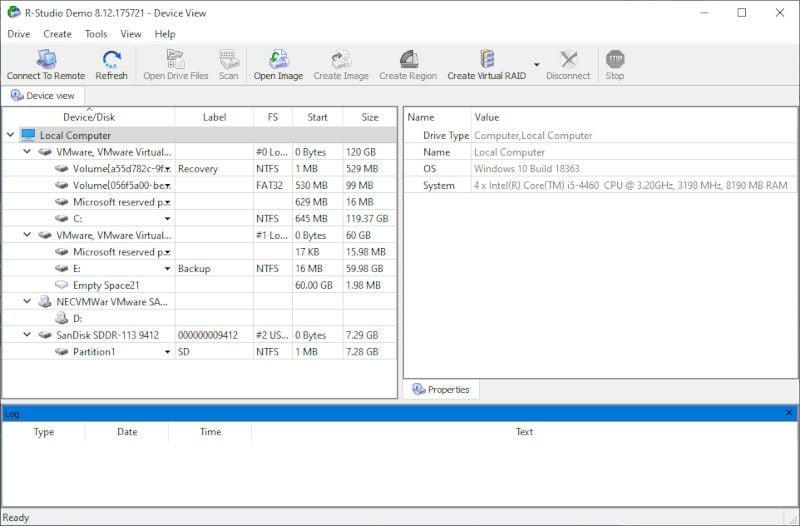
Task: Click the Create Virtual RAID icon
Action: pos(487,59)
